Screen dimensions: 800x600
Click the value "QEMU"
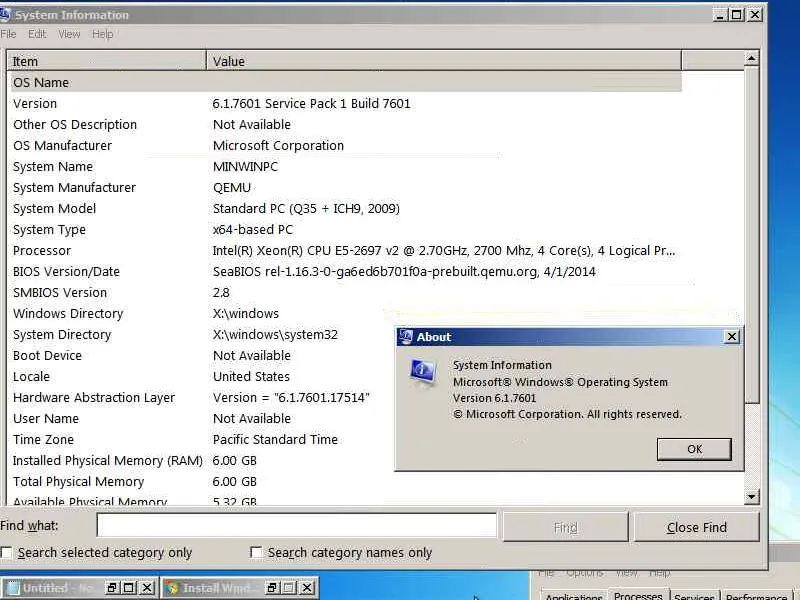tap(232, 187)
